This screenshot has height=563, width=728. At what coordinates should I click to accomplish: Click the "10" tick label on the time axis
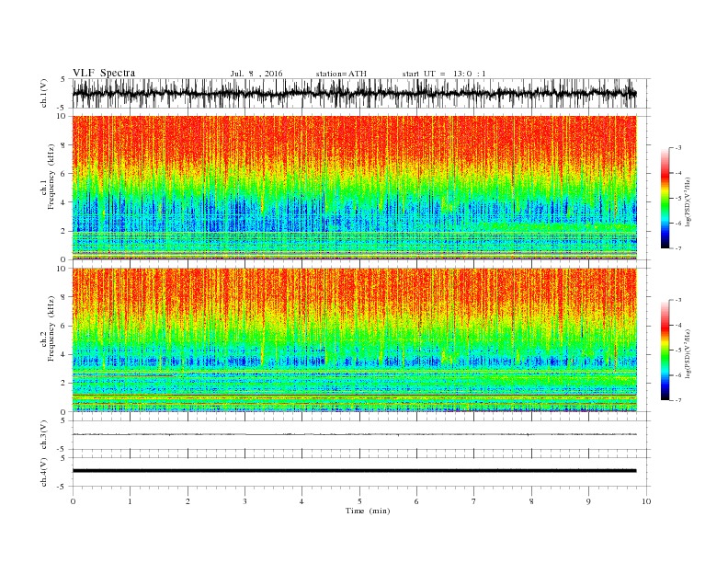coord(646,501)
